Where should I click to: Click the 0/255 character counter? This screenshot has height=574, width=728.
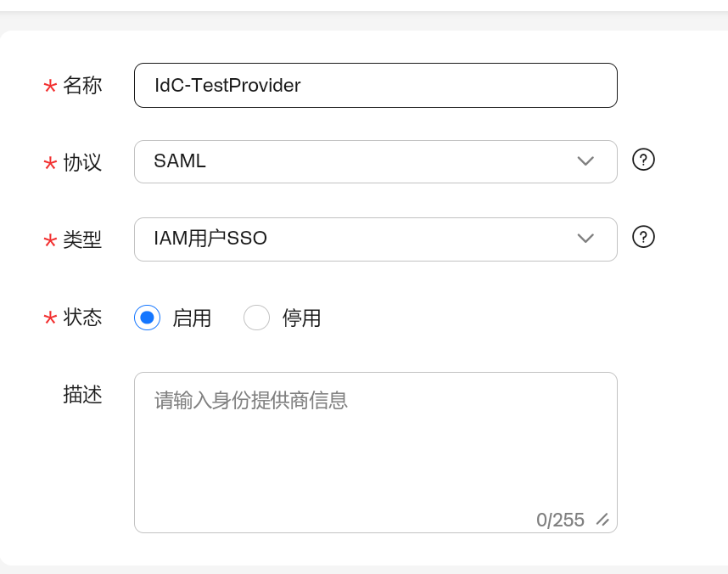560,520
